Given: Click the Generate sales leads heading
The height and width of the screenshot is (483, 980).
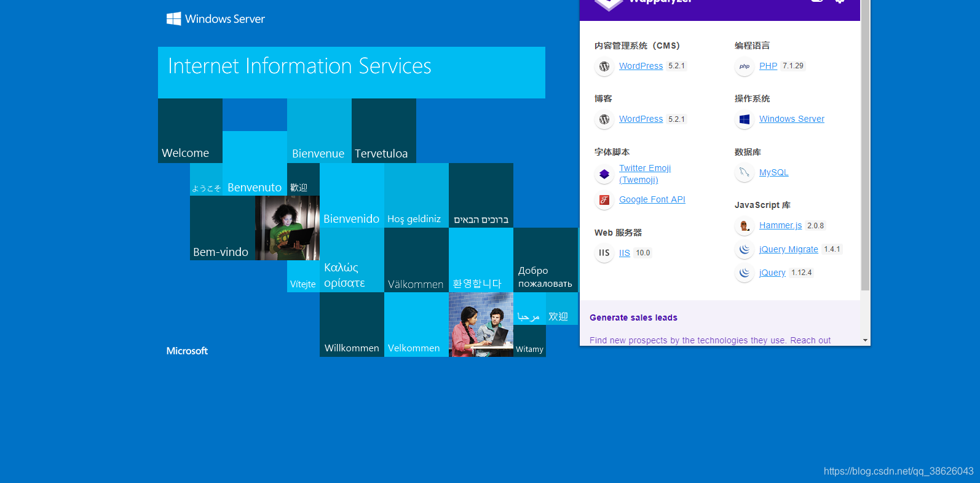Looking at the screenshot, I should click(633, 317).
